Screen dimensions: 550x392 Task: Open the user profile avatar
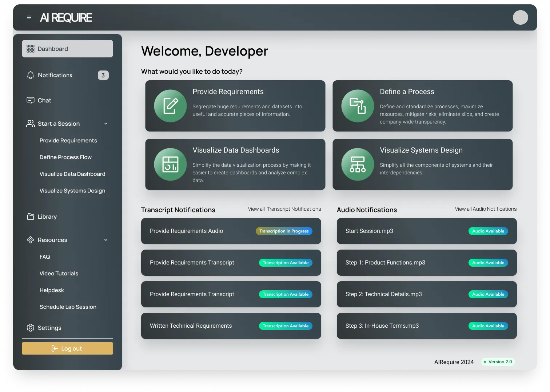click(520, 17)
